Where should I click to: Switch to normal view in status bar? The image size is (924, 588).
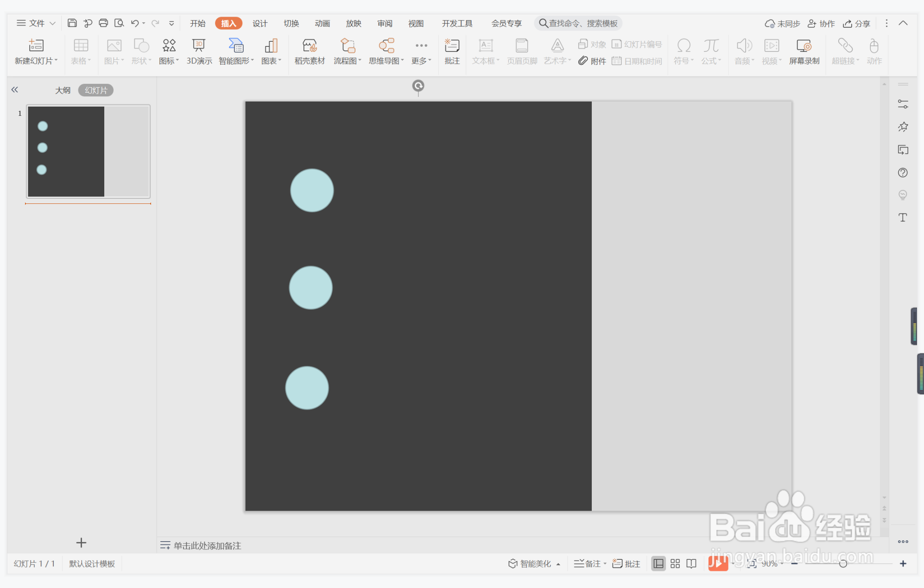click(658, 563)
